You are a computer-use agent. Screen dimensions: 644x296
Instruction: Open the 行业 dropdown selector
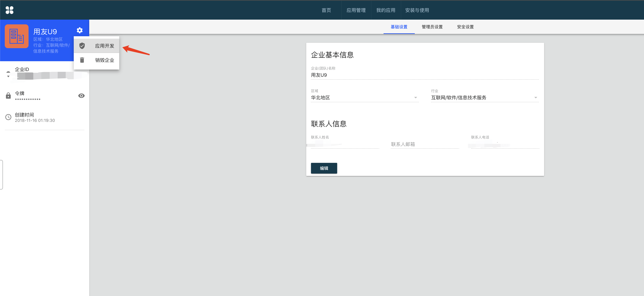484,98
